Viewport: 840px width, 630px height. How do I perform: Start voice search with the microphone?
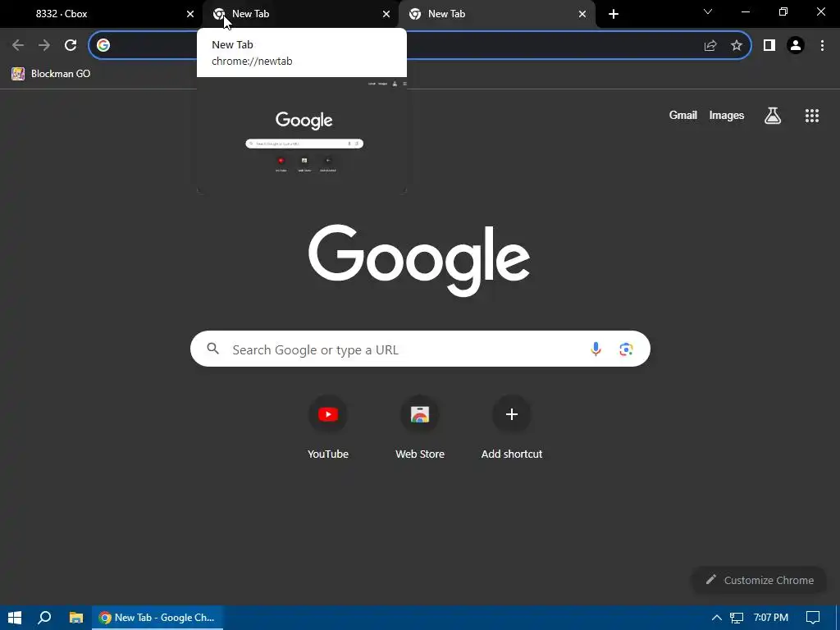point(596,349)
